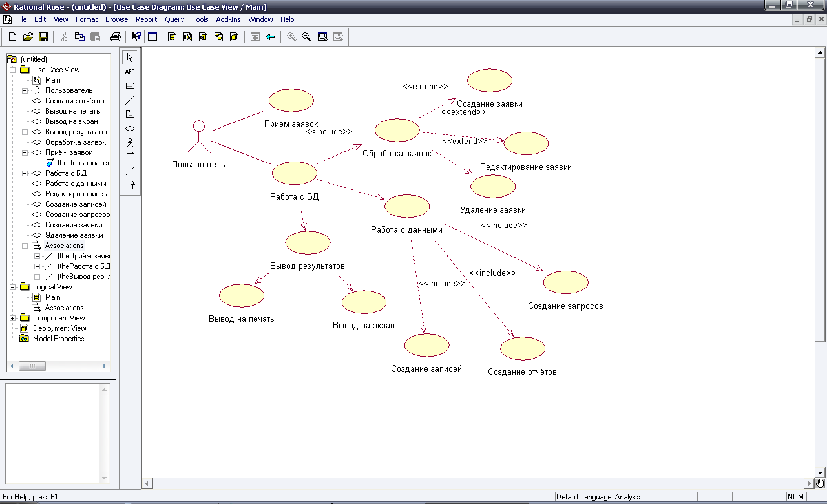
Task: Expand the Пользователь actor tree node
Action: click(25, 90)
